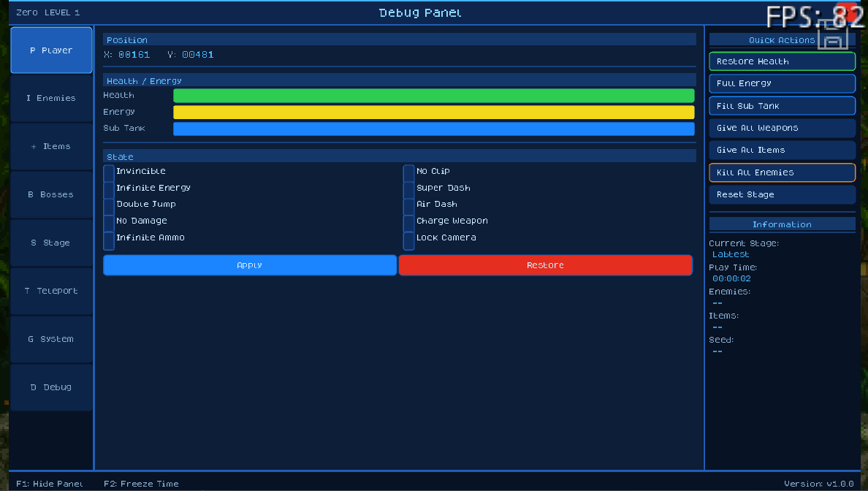Click Give All Weapons button
The image size is (868, 491).
click(x=783, y=128)
